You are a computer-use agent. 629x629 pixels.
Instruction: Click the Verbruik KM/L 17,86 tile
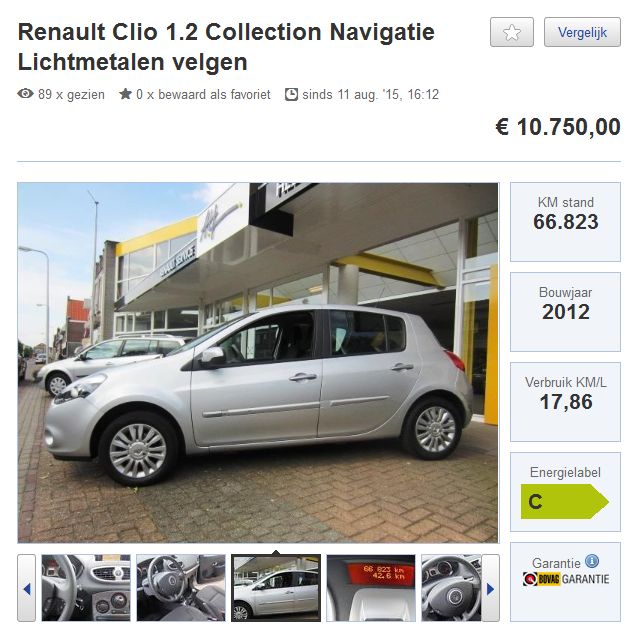[x=565, y=402]
